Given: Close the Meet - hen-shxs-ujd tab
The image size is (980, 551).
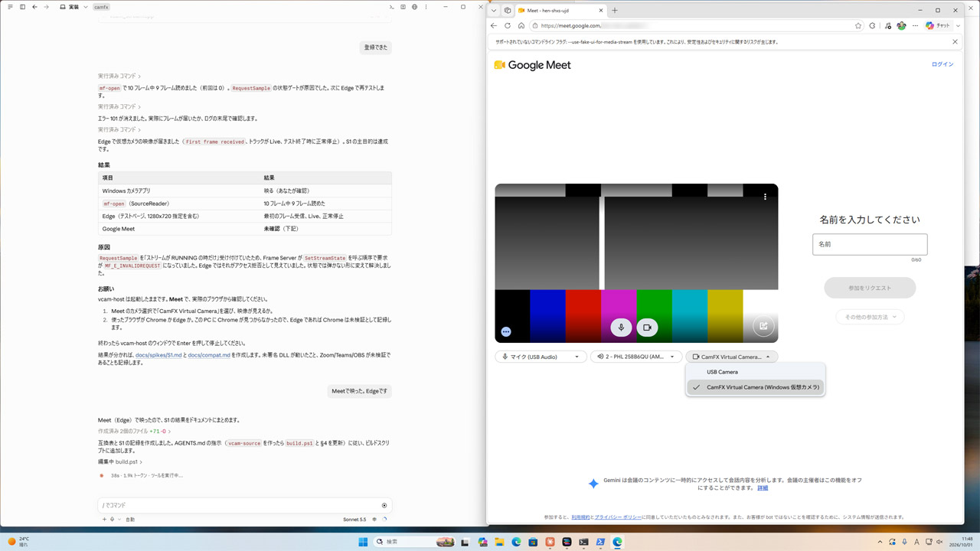Looking at the screenshot, I should [x=601, y=11].
